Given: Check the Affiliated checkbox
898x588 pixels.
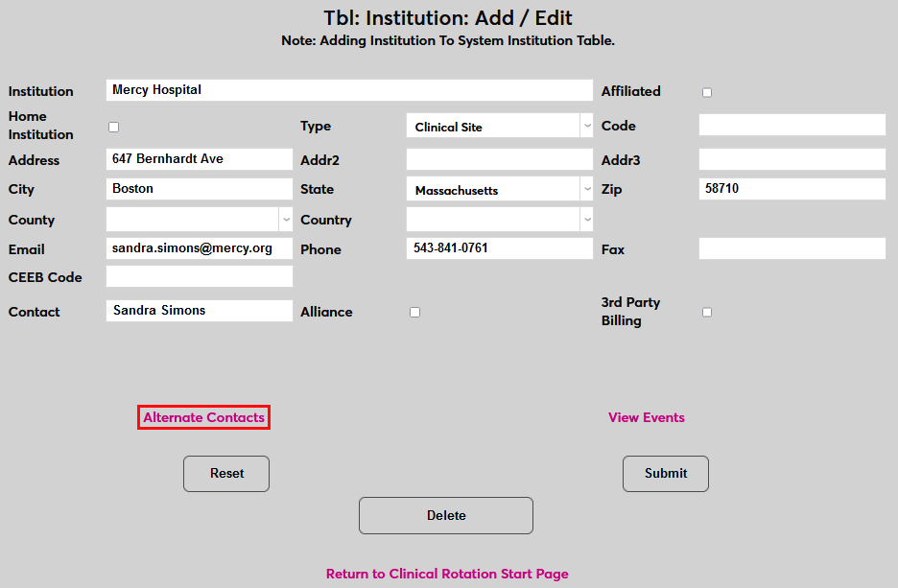Looking at the screenshot, I should coord(707,92).
